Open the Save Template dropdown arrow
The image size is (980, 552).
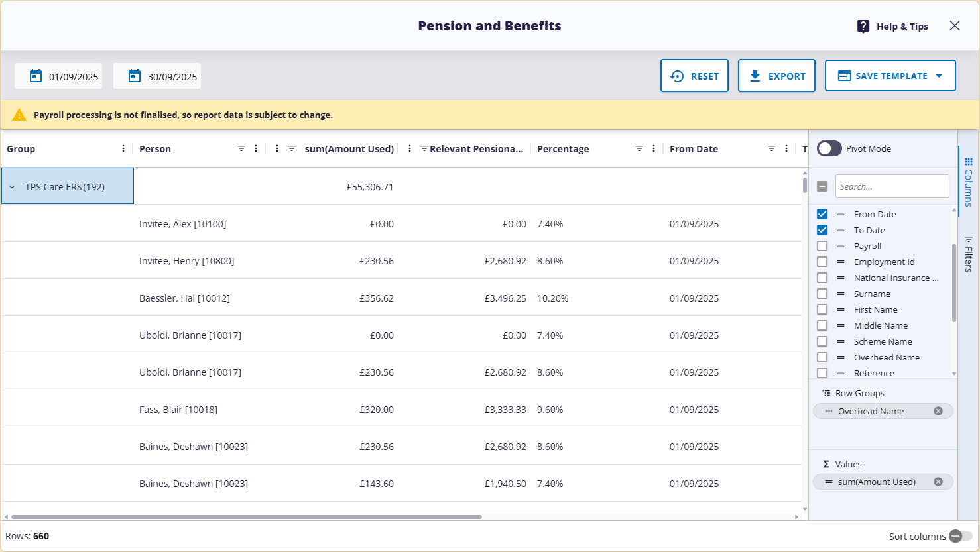click(939, 76)
